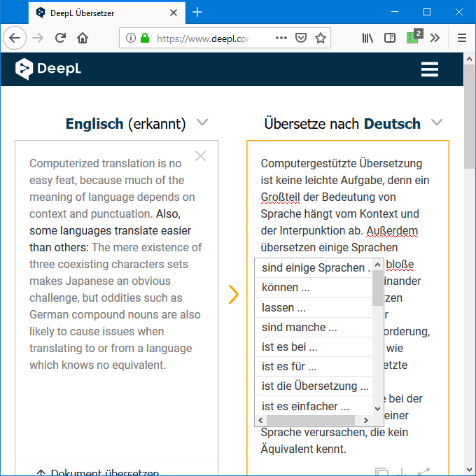
Task: Click the word 'Außerdem' in translation
Action: [392, 231]
